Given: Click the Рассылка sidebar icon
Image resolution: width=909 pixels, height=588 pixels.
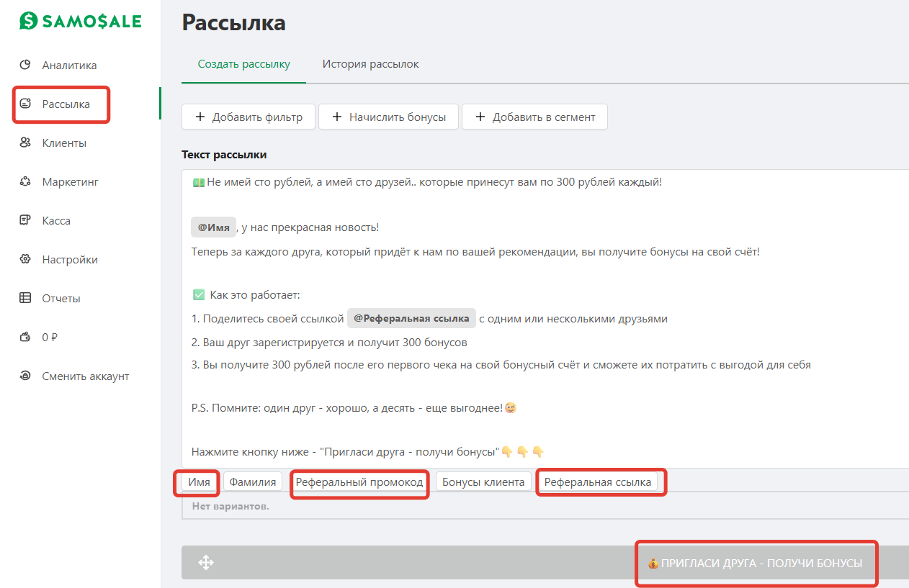Looking at the screenshot, I should point(25,104).
